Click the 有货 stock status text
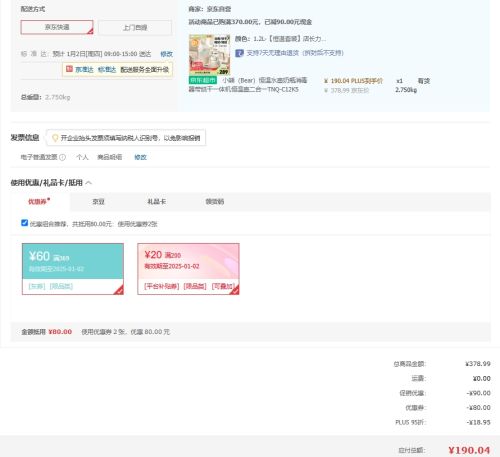 (x=424, y=81)
